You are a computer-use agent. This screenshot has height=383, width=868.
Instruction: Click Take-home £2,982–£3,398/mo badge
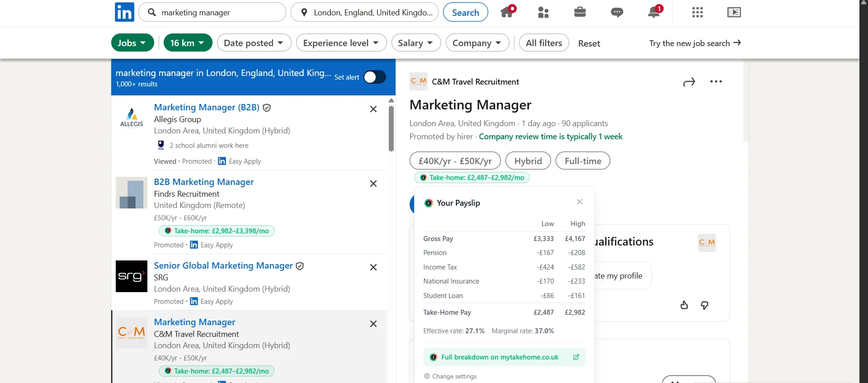[217, 231]
